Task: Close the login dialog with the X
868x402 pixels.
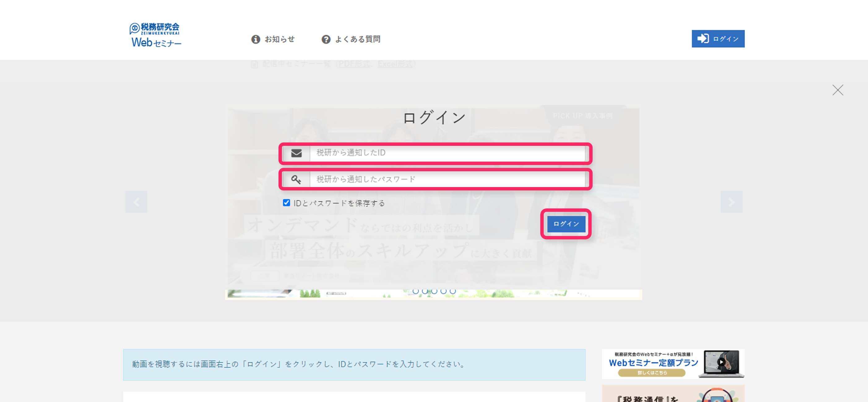Action: pos(838,90)
